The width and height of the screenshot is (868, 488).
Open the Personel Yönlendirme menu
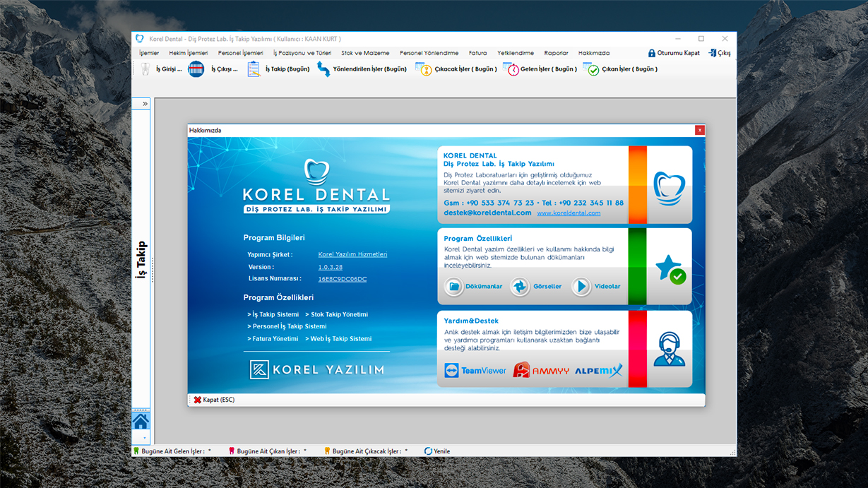[x=429, y=53]
